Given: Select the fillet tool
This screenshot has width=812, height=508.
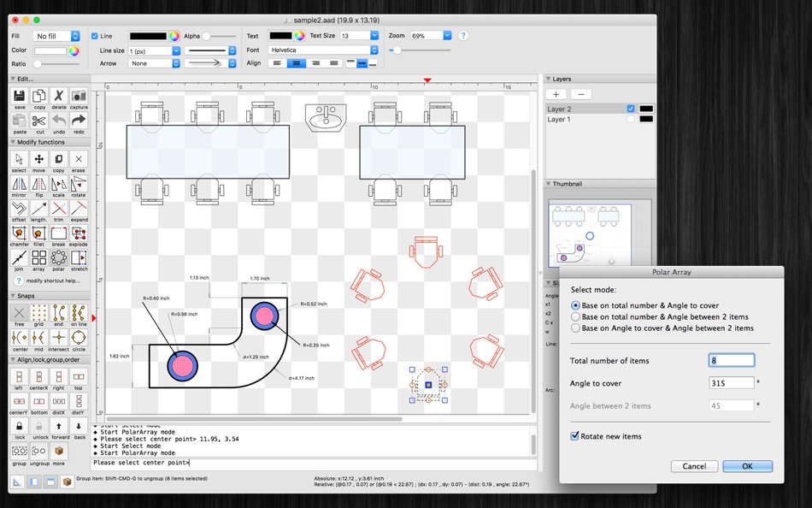Looking at the screenshot, I should coord(38,233).
